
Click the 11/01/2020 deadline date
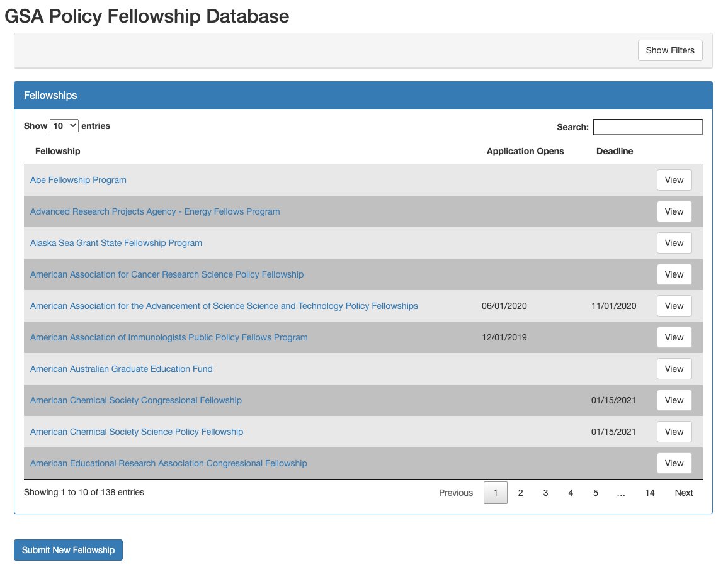(x=614, y=306)
